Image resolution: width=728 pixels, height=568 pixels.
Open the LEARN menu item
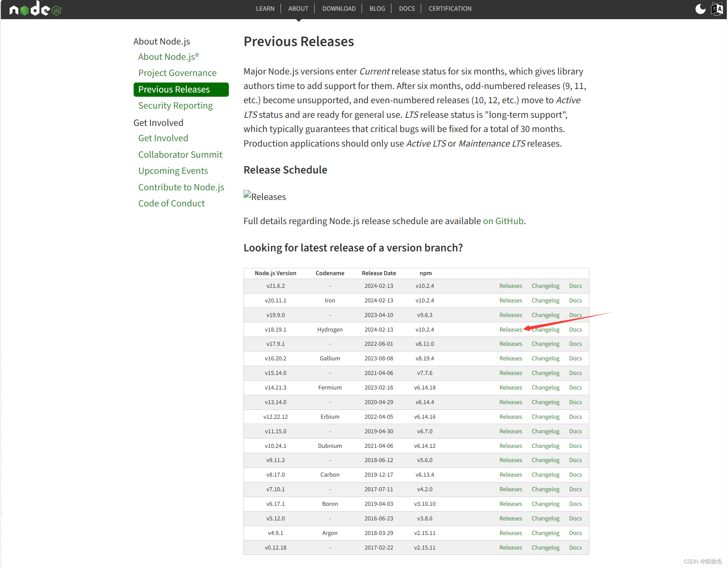(265, 8)
